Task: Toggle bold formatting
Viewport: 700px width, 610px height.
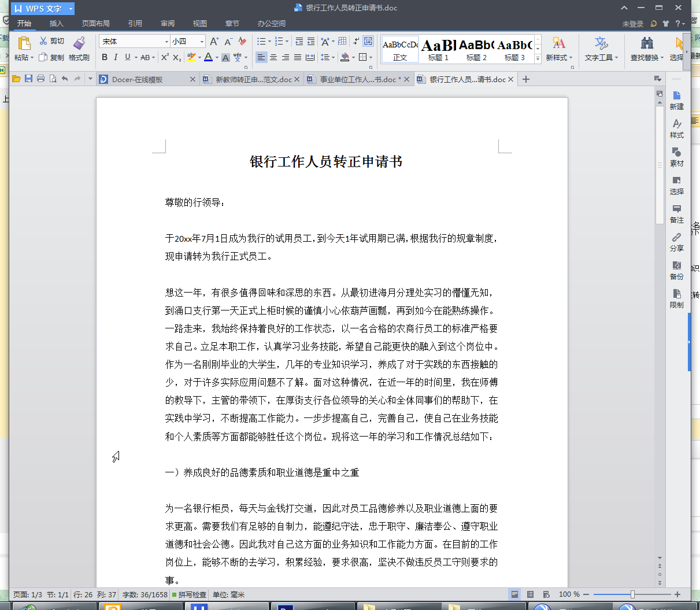Action: (x=105, y=57)
